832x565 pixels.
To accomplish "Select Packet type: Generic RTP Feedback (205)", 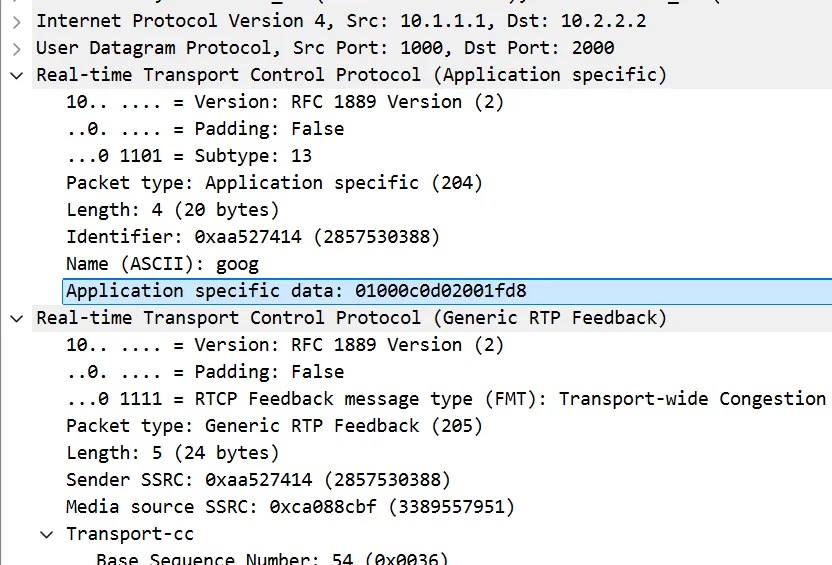I will click(274, 426).
